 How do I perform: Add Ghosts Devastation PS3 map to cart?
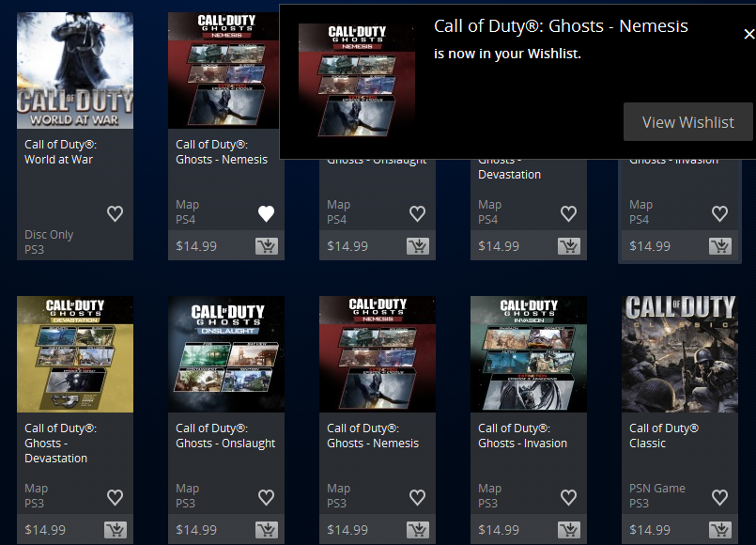pyautogui.click(x=116, y=530)
